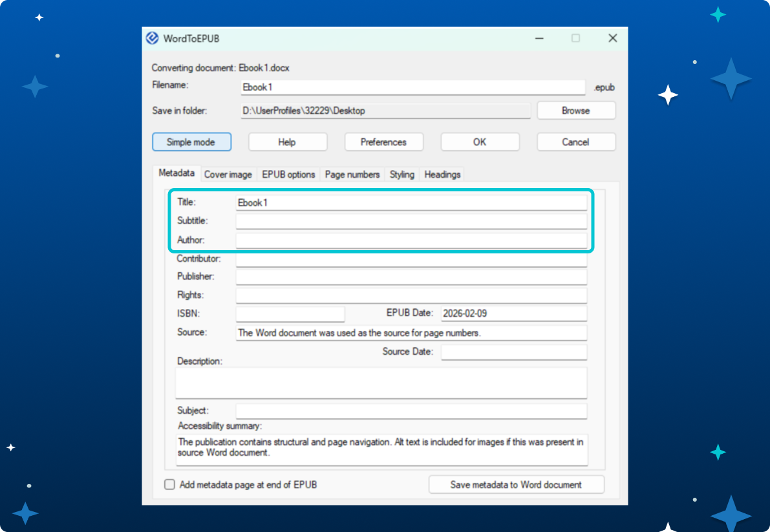Go to the Styling tab

(401, 175)
